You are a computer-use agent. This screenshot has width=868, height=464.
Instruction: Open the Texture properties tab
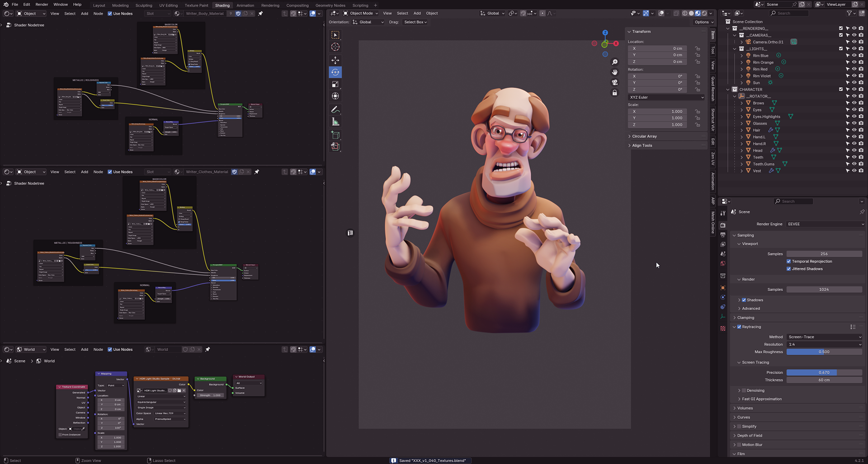(x=722, y=328)
